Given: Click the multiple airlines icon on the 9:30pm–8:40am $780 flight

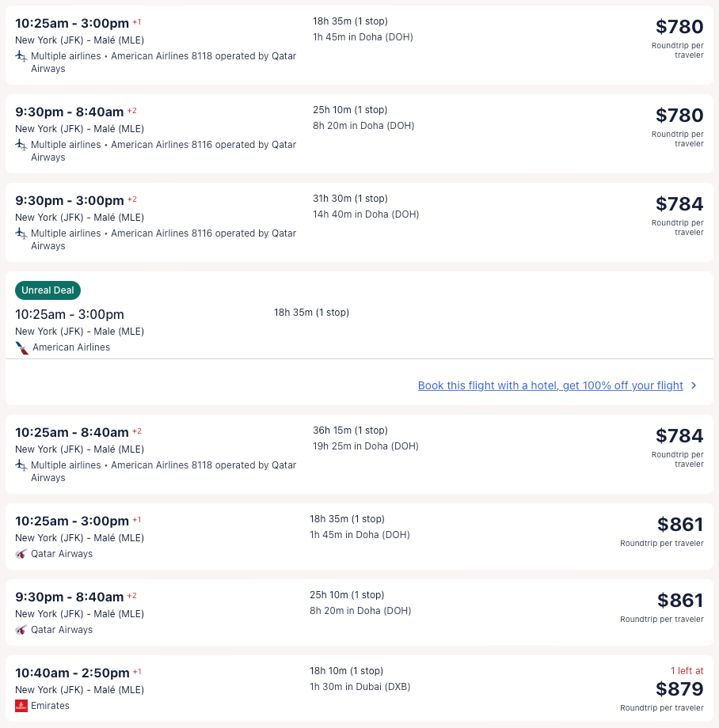Looking at the screenshot, I should point(21,145).
